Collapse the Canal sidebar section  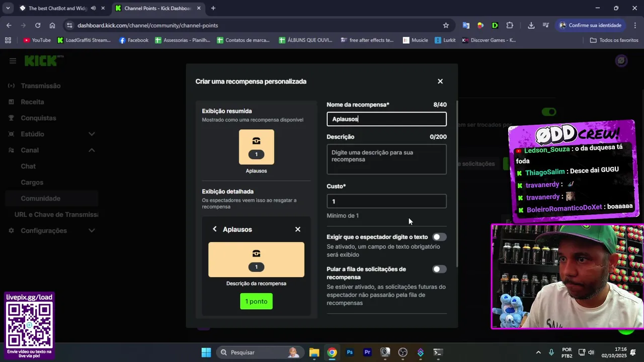coord(92,150)
